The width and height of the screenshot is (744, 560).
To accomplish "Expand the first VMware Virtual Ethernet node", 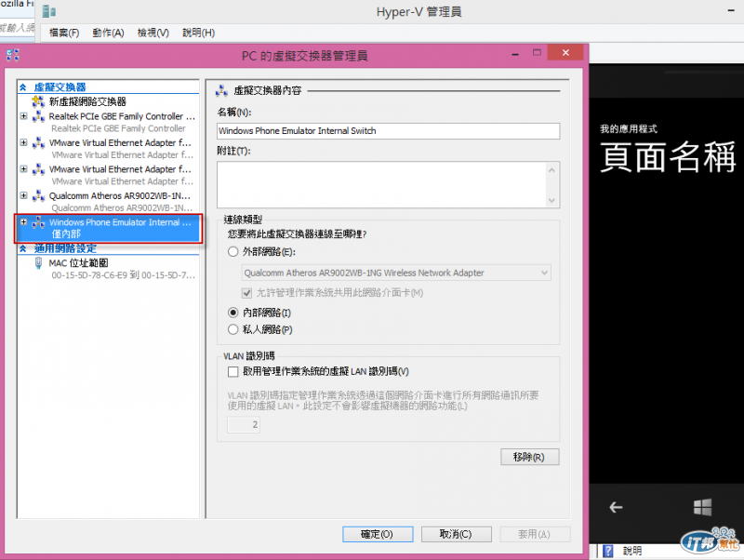I will click(24, 142).
